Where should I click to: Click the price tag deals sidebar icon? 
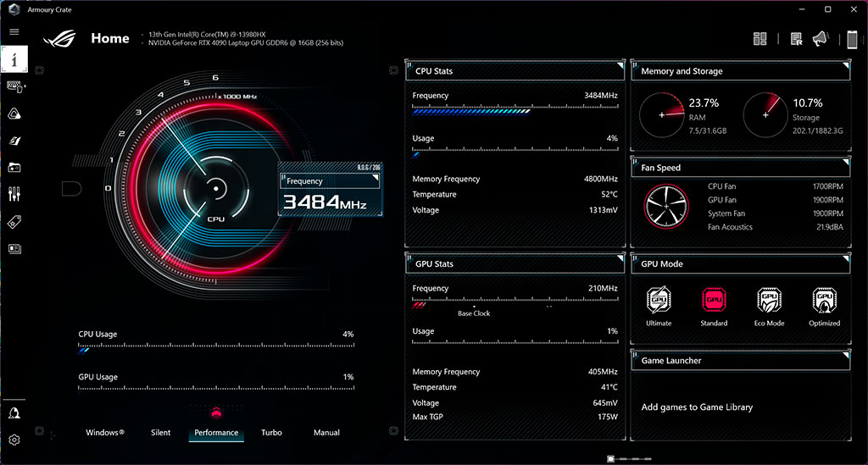tap(14, 222)
